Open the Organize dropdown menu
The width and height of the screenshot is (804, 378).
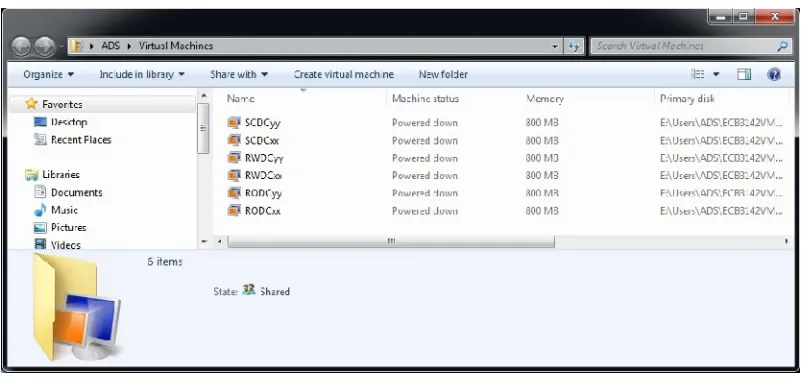(x=49, y=74)
